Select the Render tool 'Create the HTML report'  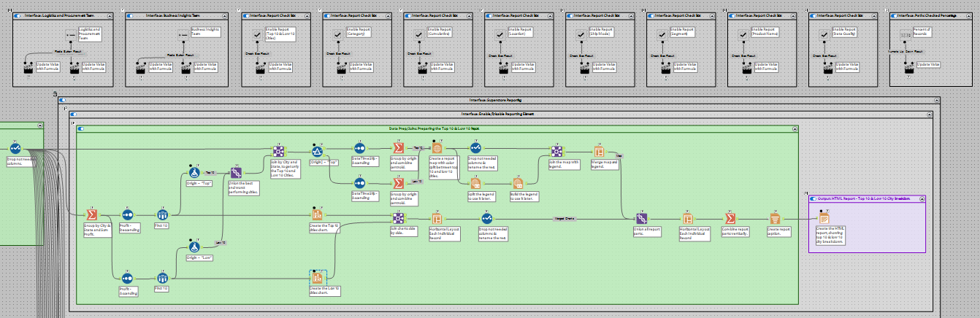824,217
